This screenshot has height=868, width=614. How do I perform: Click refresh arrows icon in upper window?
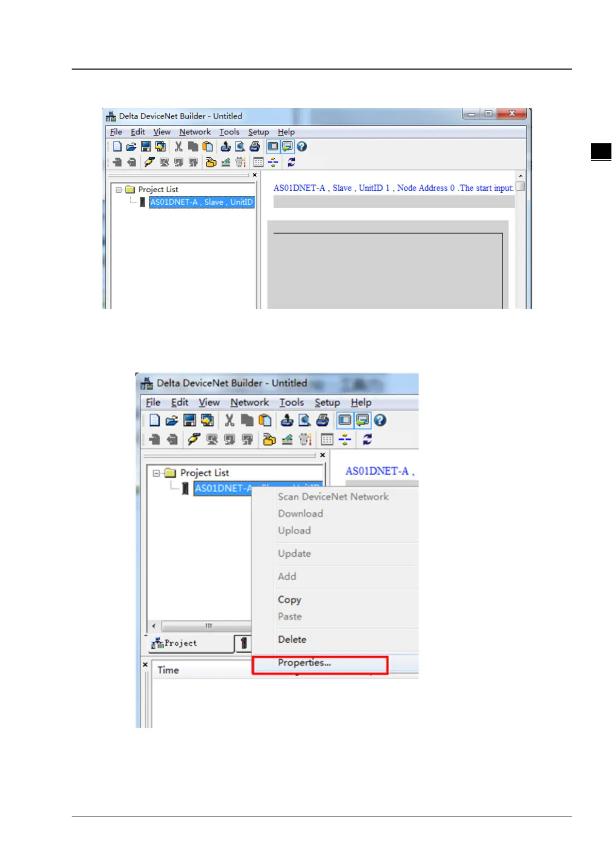pyautogui.click(x=291, y=162)
